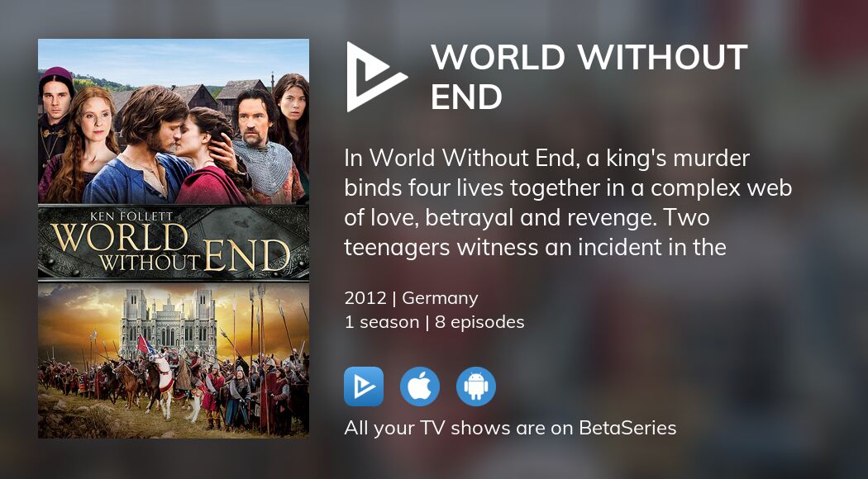Pick the red-haired woman with braids

83,145
